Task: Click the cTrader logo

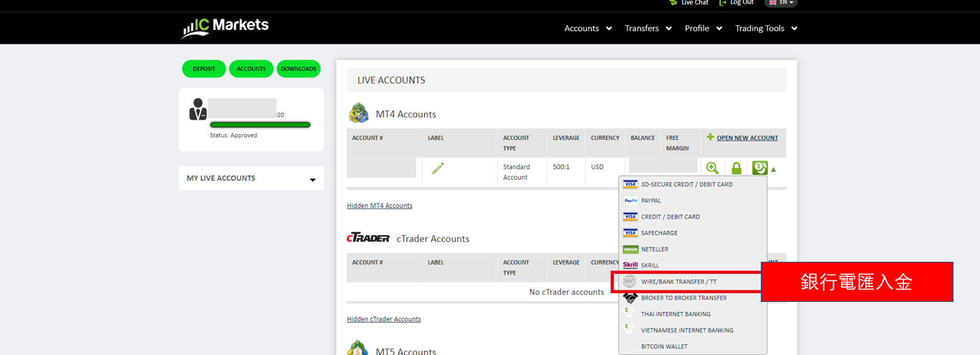Action: [368, 238]
